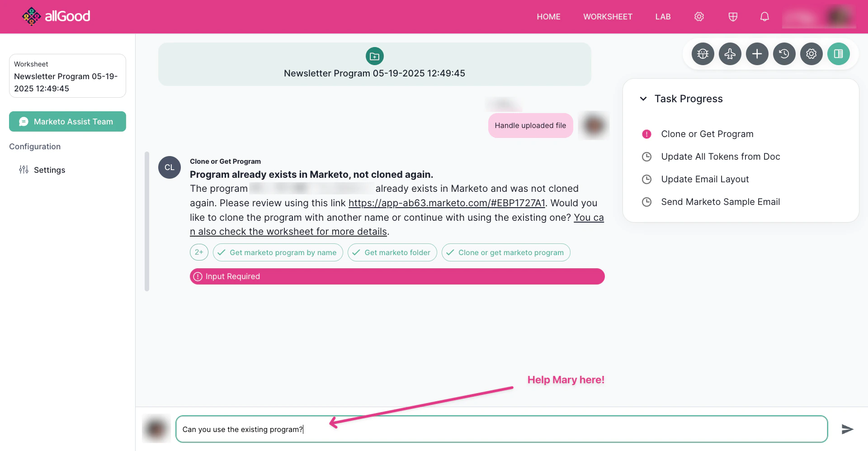Go to the HOME tab
The width and height of the screenshot is (868, 451).
548,17
